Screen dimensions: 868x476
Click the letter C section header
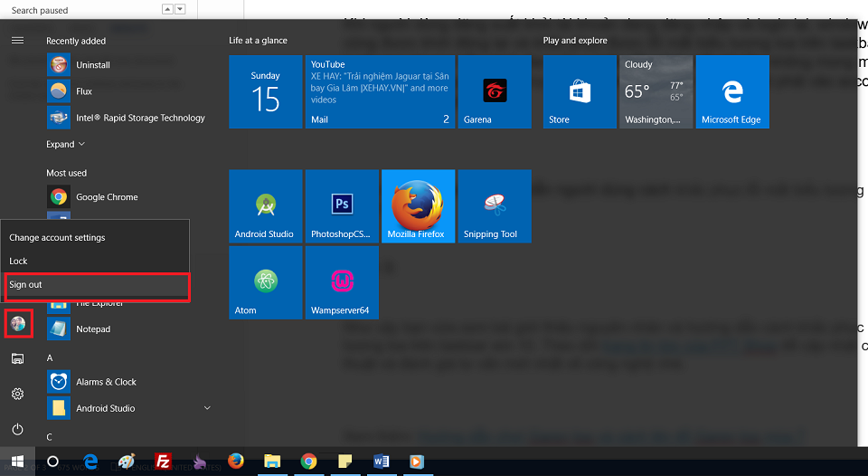coord(49,437)
